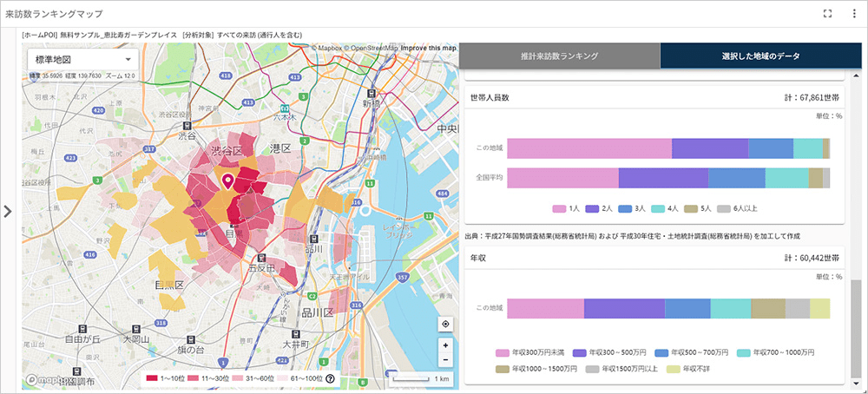The image size is (868, 394).
Task: Switch to 推計来訪数ランキング tab
Action: (559, 56)
